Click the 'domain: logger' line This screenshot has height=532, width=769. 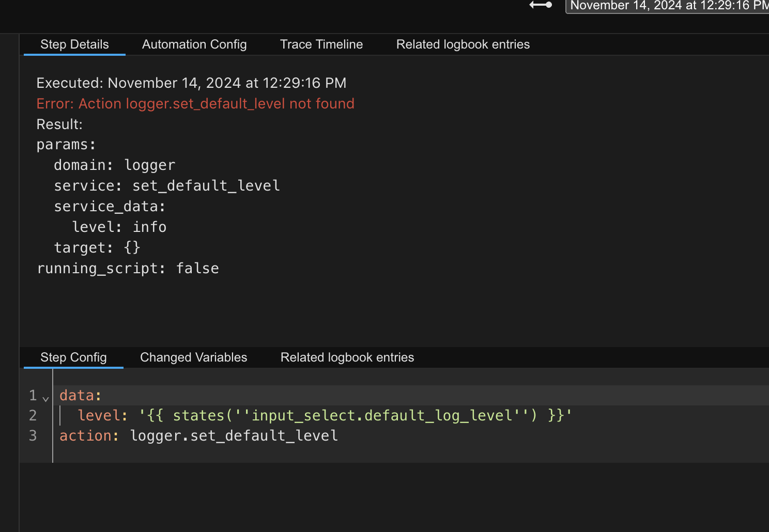coord(115,165)
